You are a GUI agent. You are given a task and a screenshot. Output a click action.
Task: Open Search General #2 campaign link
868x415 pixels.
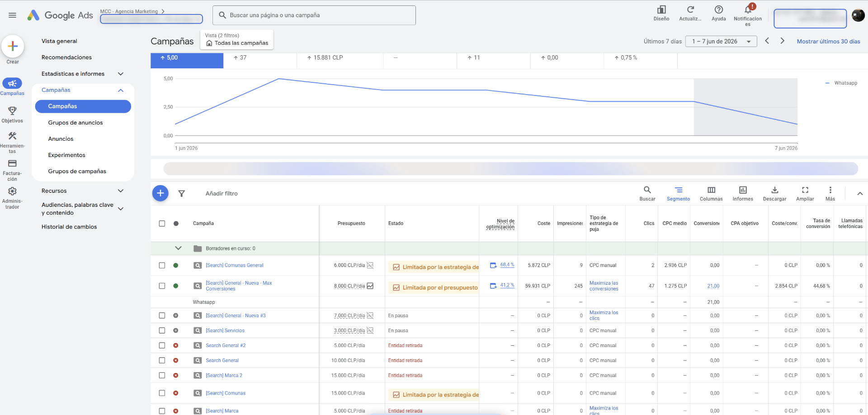click(x=226, y=345)
